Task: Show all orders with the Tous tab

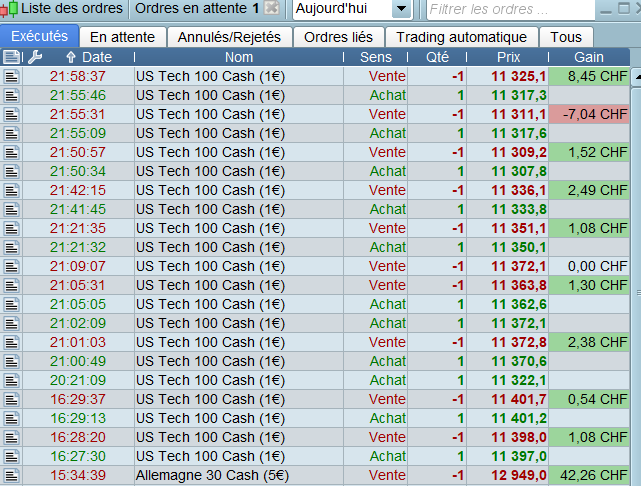Action: [x=566, y=37]
